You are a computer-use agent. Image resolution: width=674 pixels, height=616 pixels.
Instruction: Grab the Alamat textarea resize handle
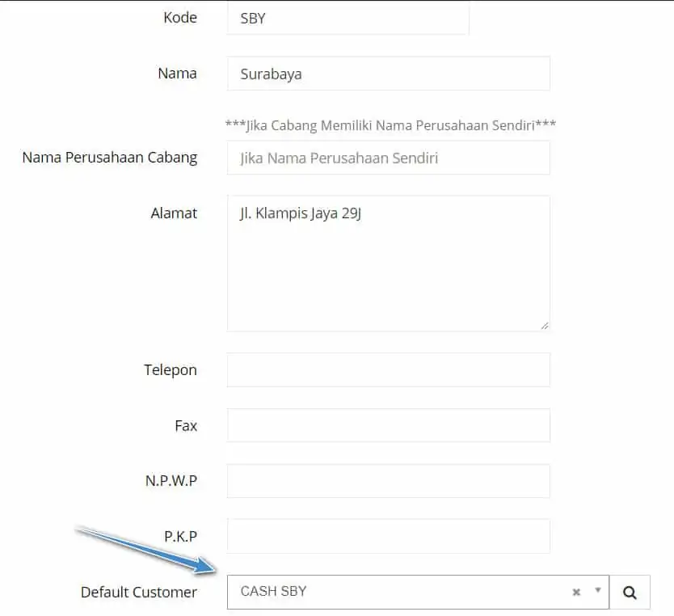click(x=545, y=326)
